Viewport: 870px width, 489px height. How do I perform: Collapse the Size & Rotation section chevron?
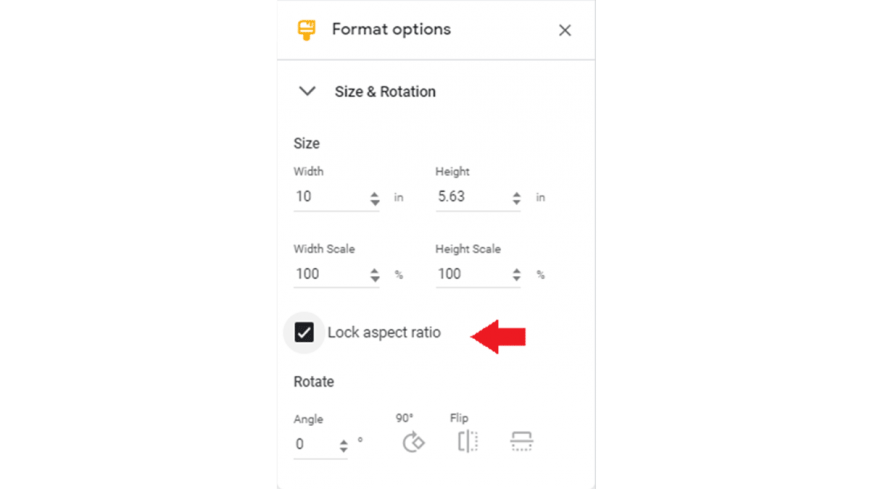(x=307, y=91)
